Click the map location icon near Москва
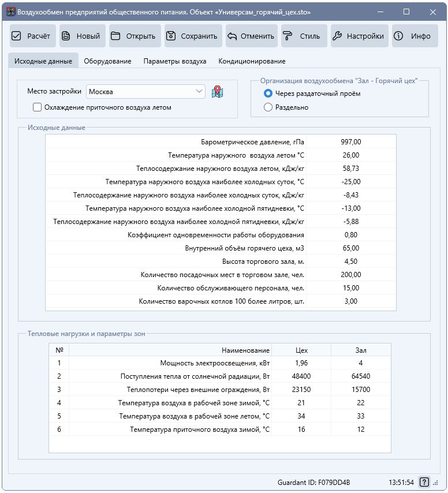The height and width of the screenshot is (493, 448). [217, 92]
